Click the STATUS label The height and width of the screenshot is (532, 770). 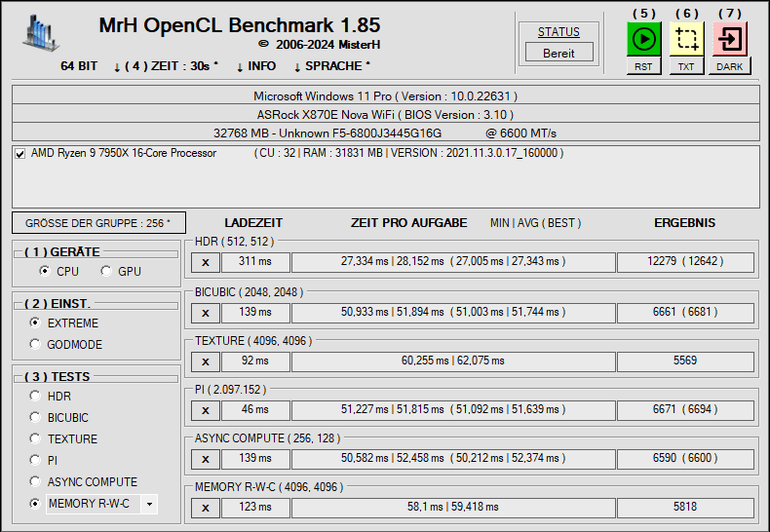tap(558, 32)
